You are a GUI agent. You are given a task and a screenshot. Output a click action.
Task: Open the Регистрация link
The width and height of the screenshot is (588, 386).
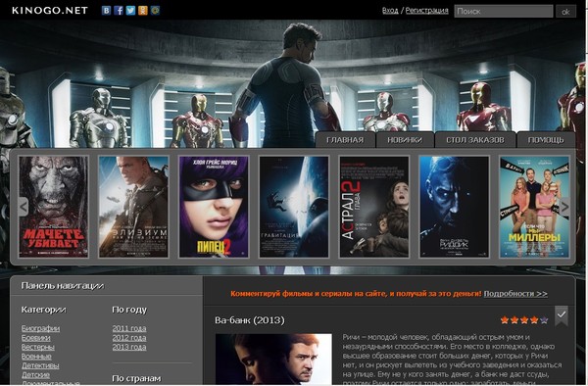coord(426,11)
